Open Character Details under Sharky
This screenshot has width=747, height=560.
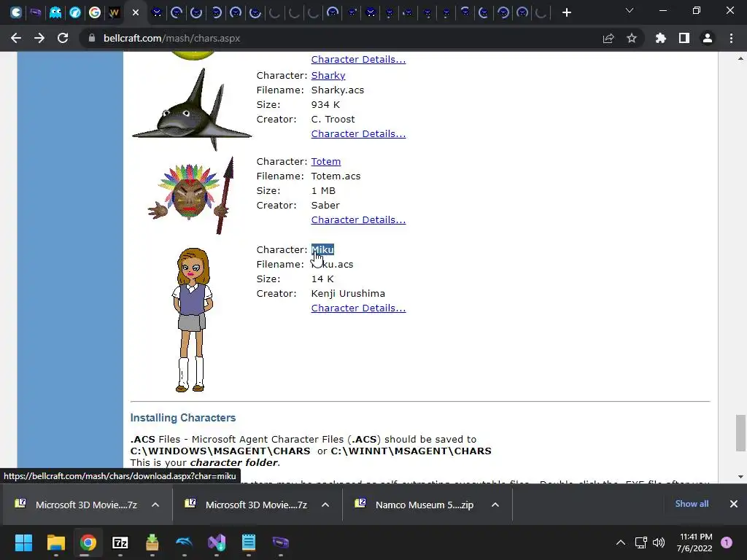358,134
